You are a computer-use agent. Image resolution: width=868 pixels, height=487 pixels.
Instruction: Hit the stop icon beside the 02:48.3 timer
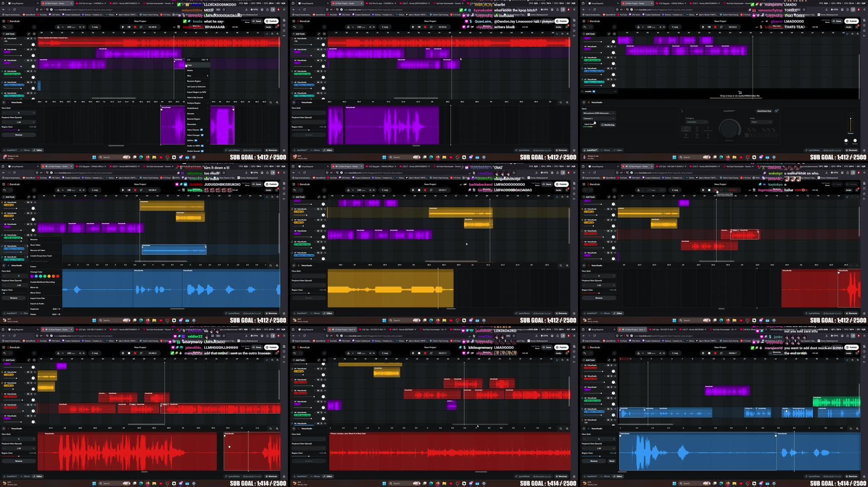[x=129, y=353]
